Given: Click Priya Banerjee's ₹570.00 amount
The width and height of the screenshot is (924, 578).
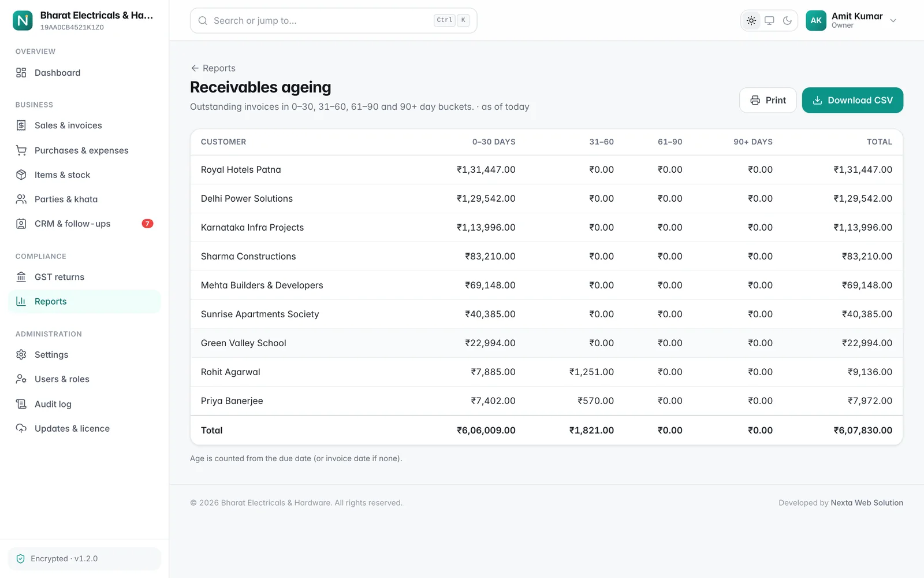Looking at the screenshot, I should [595, 401].
